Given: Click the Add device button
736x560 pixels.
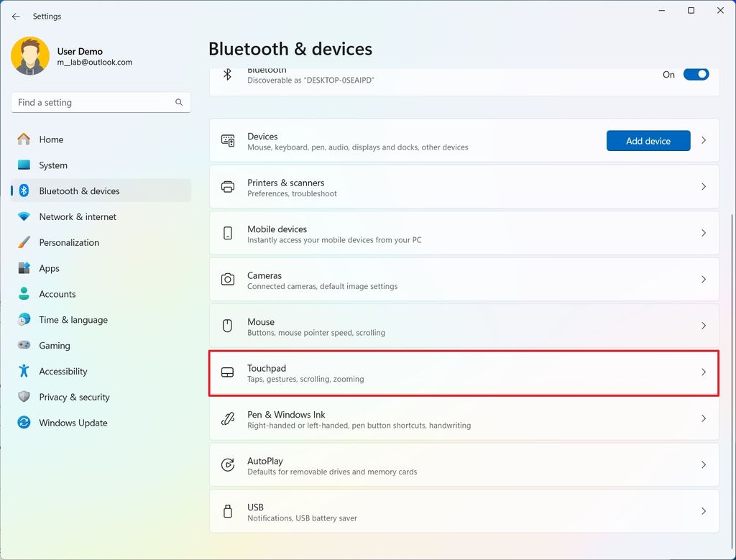Looking at the screenshot, I should tap(648, 140).
